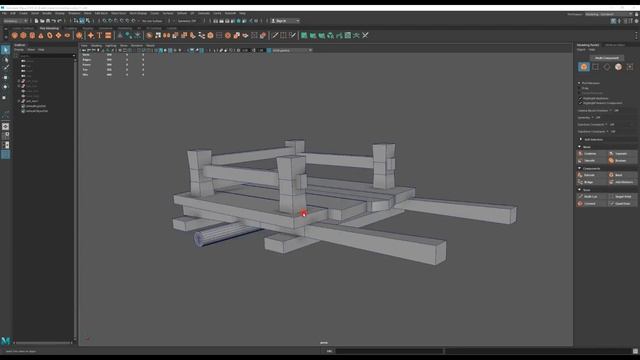Activate the Rotate tool in the toolbox
The height and width of the screenshot is (360, 640).
coord(5,87)
